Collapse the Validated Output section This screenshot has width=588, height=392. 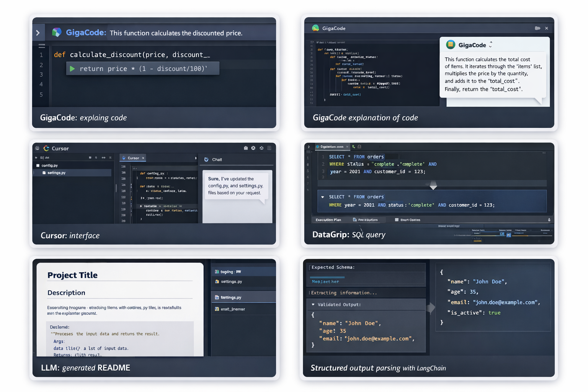313,305
